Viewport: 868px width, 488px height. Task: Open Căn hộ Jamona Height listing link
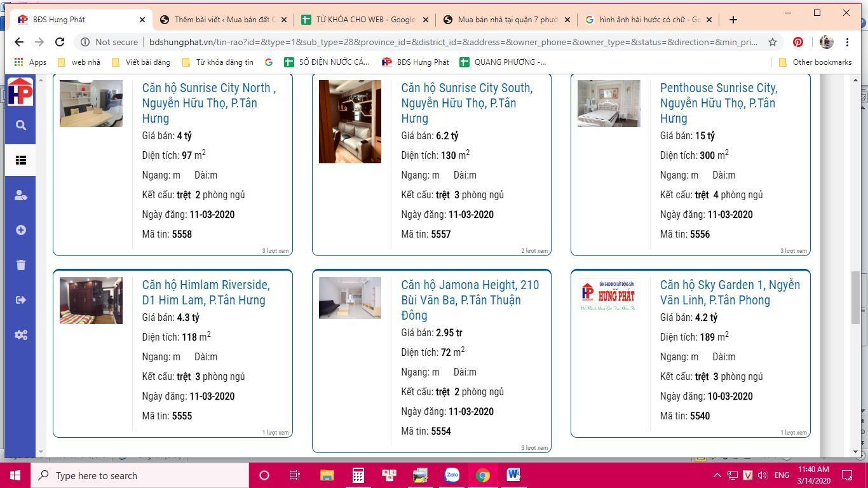(x=470, y=300)
